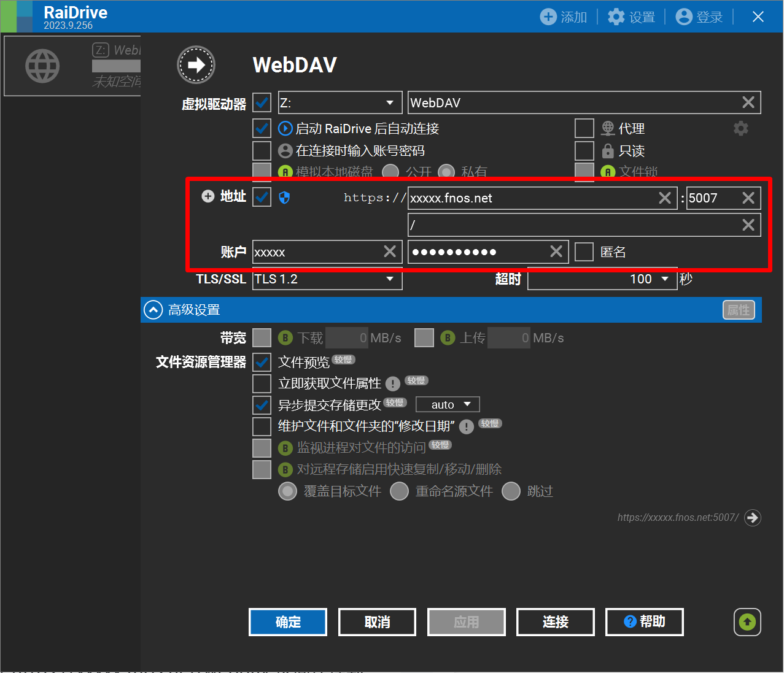Image resolution: width=784 pixels, height=673 pixels.
Task: Uncheck 文件预览 checkbox
Action: [x=262, y=362]
